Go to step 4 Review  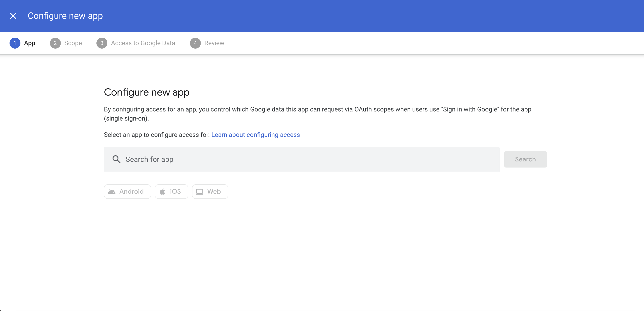[207, 43]
